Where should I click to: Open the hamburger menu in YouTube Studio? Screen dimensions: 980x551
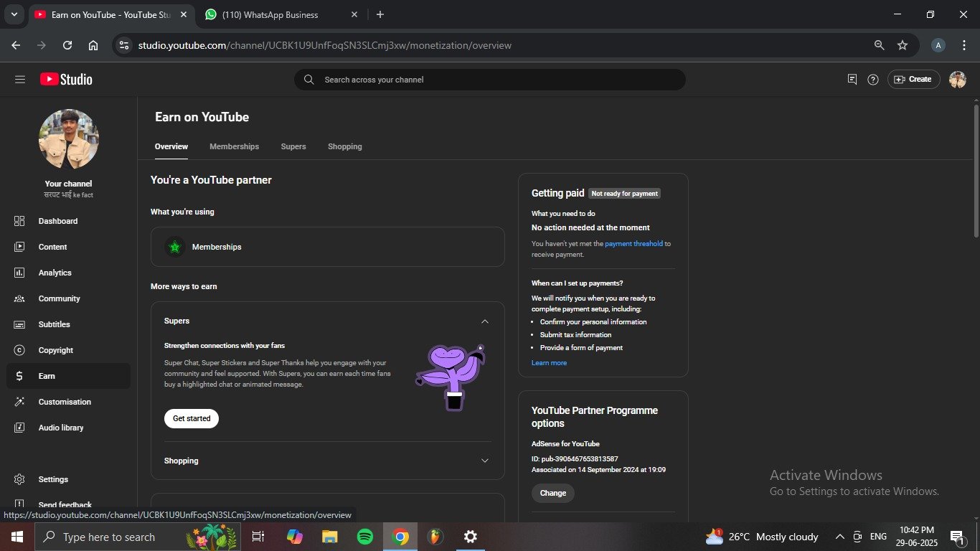click(x=20, y=80)
